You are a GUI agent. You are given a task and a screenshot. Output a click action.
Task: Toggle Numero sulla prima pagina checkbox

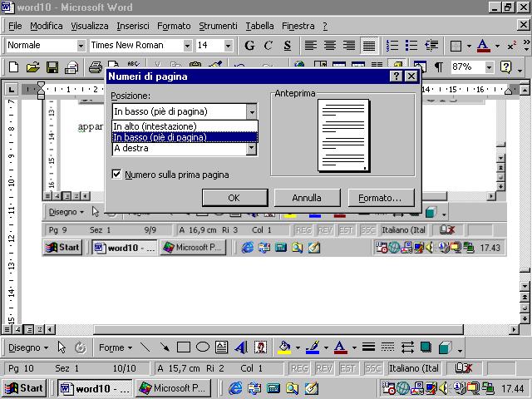116,175
